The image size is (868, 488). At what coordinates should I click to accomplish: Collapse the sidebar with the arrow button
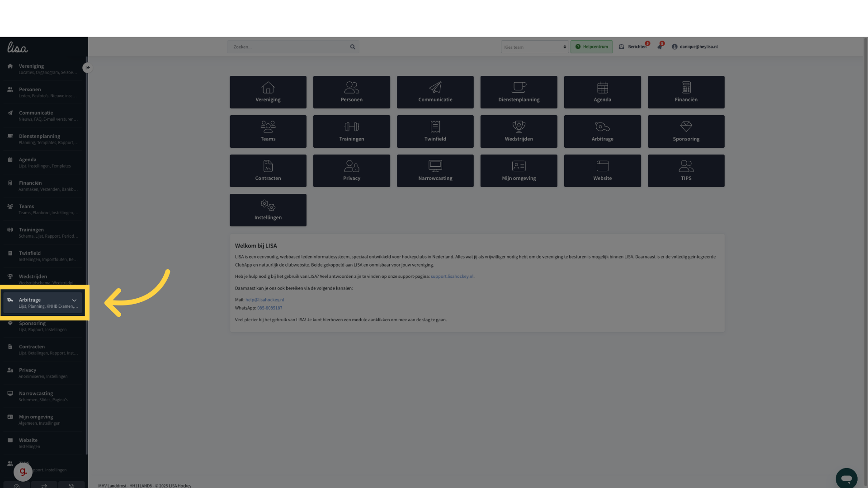coord(88,68)
